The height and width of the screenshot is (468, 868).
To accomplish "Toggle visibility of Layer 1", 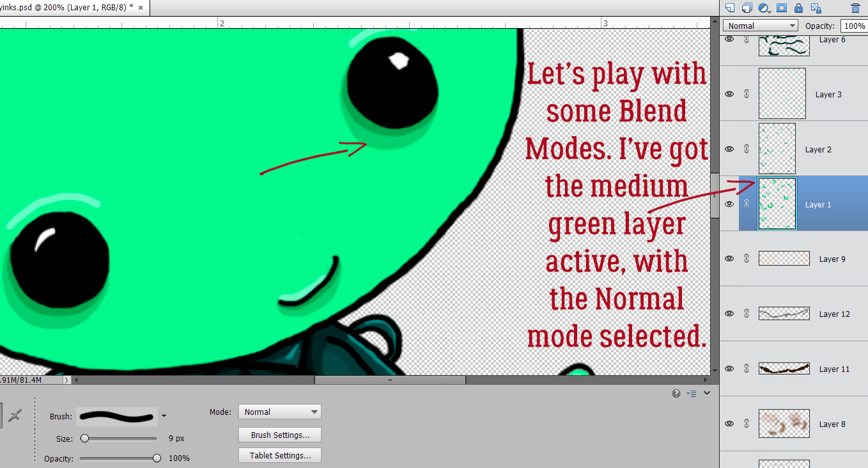I will coord(729,204).
